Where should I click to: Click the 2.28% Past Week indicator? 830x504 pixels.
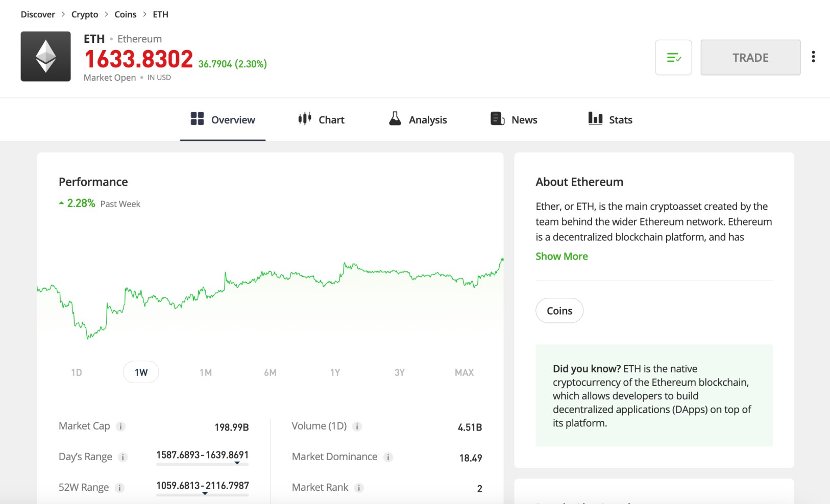tap(100, 204)
